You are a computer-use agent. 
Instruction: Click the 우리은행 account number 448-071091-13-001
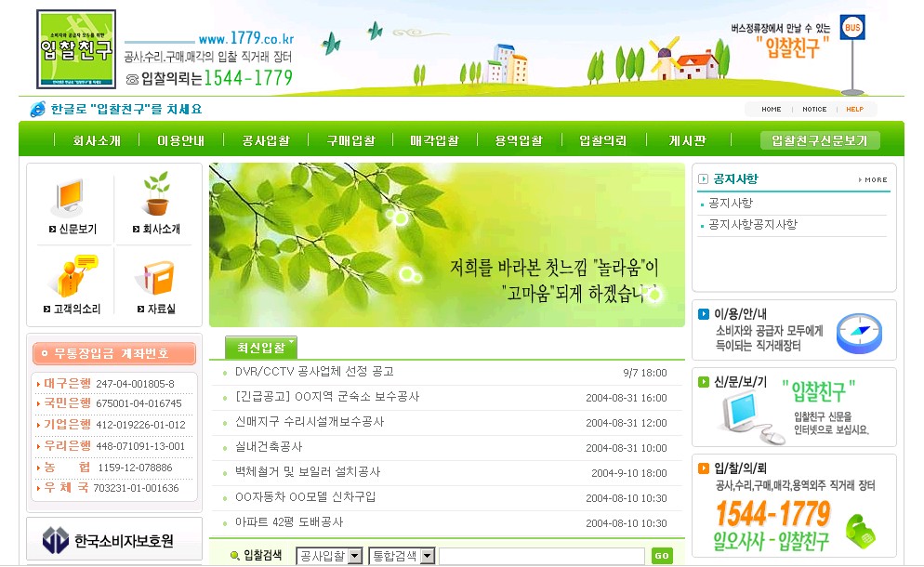[140, 446]
